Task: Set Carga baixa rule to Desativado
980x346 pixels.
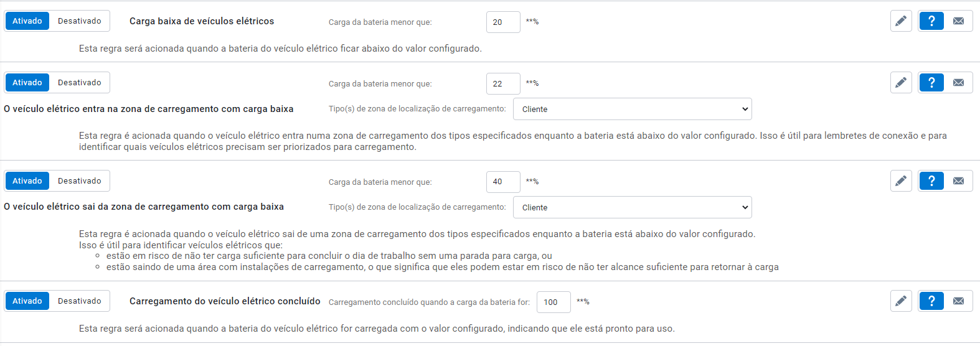Action: [x=80, y=21]
